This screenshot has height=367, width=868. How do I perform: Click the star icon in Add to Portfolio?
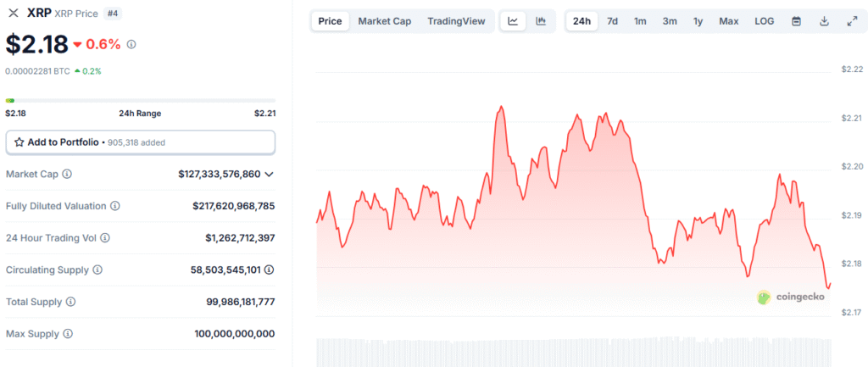click(19, 142)
